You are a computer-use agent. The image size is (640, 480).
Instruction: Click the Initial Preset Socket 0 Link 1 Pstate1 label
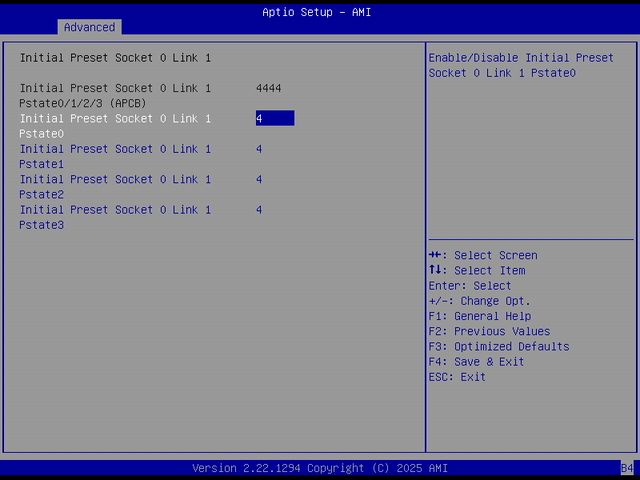(115, 156)
